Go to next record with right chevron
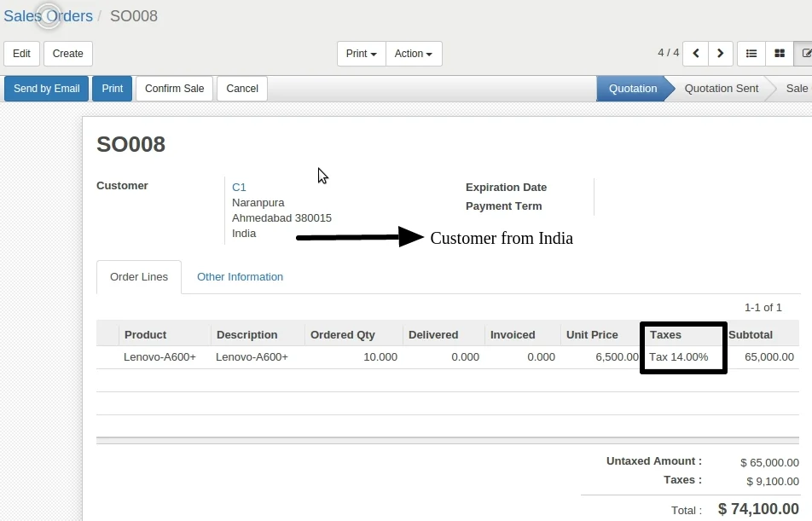Screen dimensions: 812x521 click(x=719, y=53)
